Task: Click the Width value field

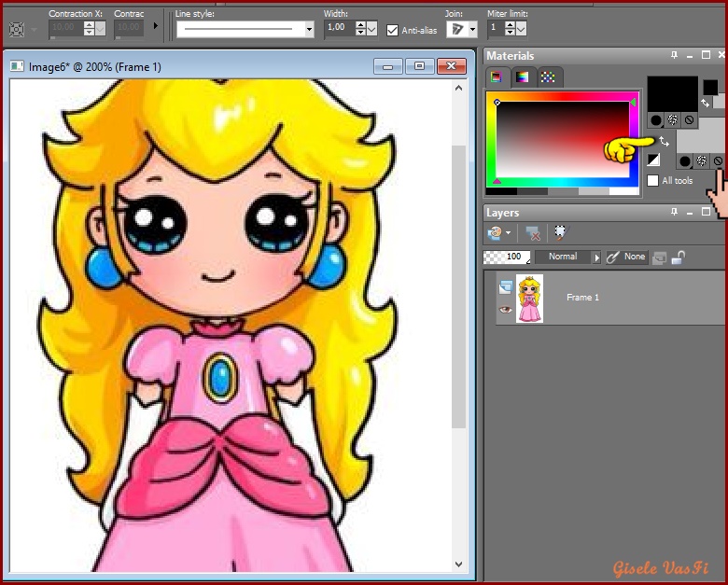Action: (340, 28)
